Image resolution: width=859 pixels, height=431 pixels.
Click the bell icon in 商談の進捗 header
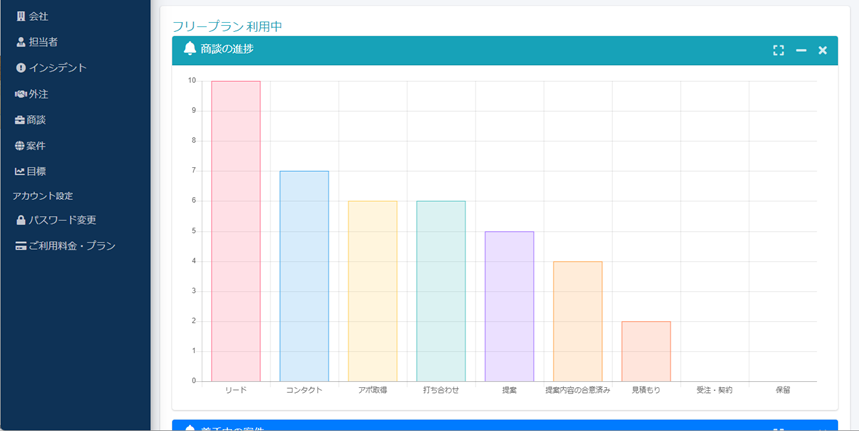click(190, 49)
